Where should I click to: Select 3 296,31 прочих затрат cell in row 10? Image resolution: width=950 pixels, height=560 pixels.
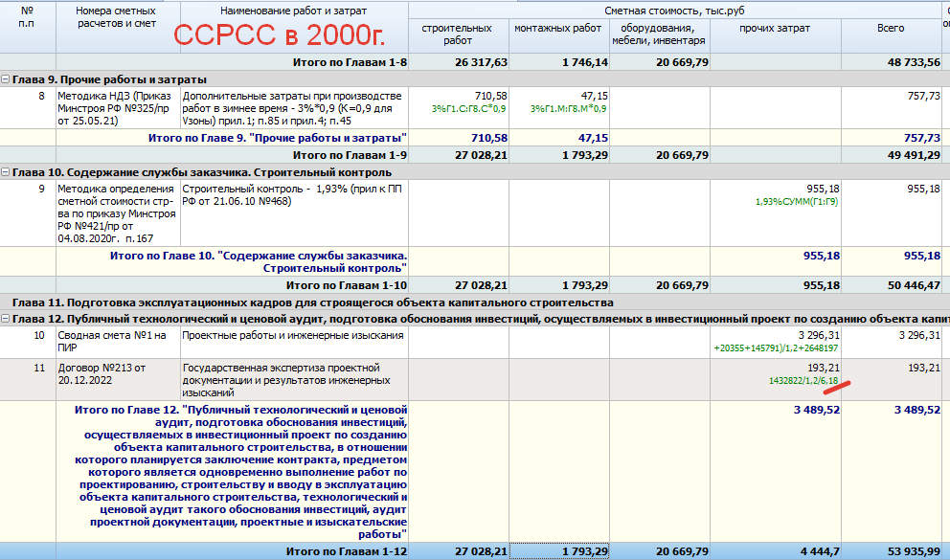coord(775,342)
